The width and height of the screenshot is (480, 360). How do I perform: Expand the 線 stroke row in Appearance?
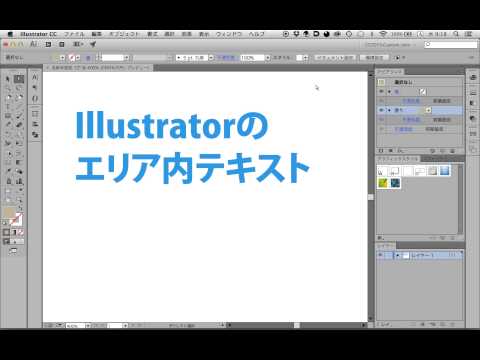coord(389,92)
